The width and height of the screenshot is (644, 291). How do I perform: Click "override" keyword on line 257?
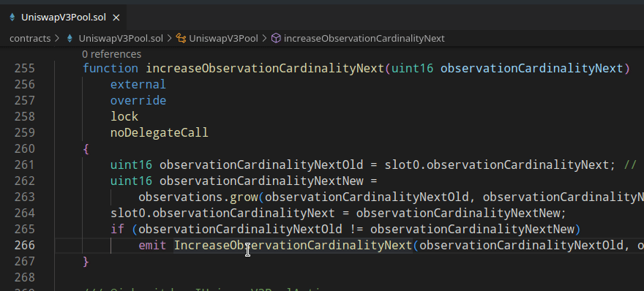click(x=138, y=100)
